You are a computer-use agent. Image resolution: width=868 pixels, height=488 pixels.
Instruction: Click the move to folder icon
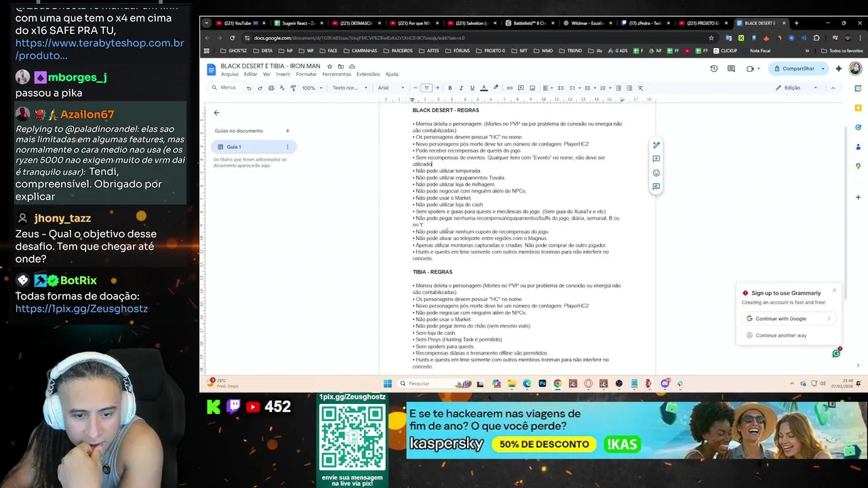pos(340,66)
